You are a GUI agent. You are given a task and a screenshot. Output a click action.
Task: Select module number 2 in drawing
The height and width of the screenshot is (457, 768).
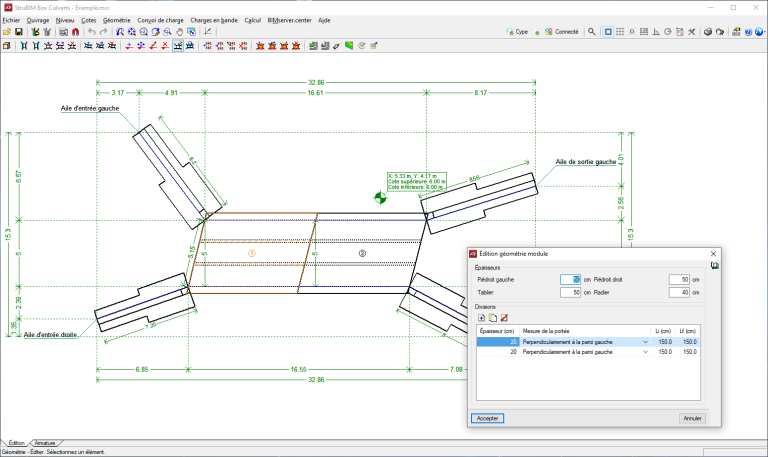point(362,253)
